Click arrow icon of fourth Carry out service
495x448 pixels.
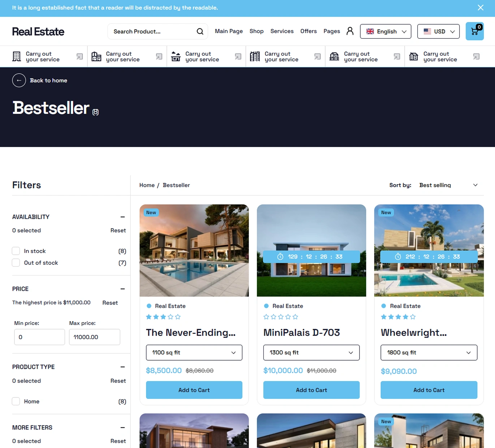pyautogui.click(x=318, y=56)
